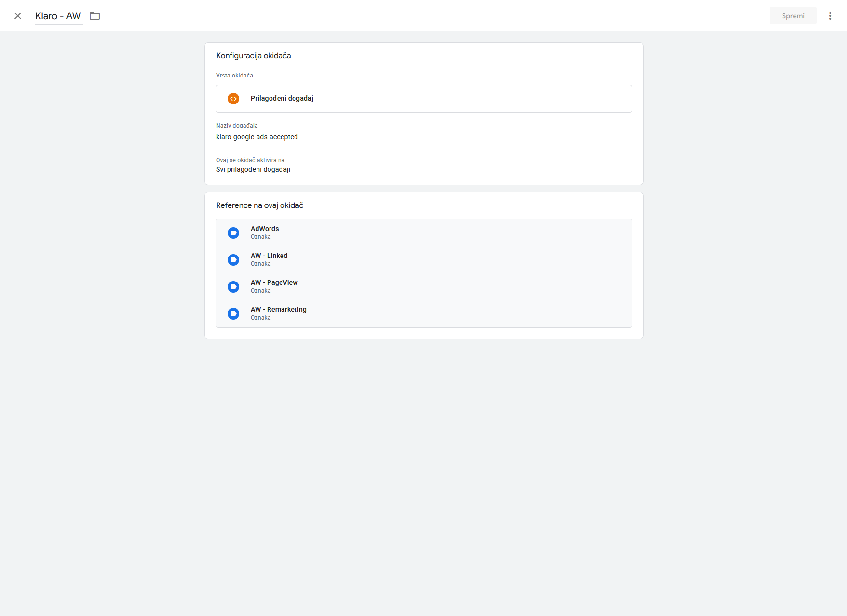Click the Konfiguracija okidača heading
847x616 pixels.
pyautogui.click(x=254, y=56)
